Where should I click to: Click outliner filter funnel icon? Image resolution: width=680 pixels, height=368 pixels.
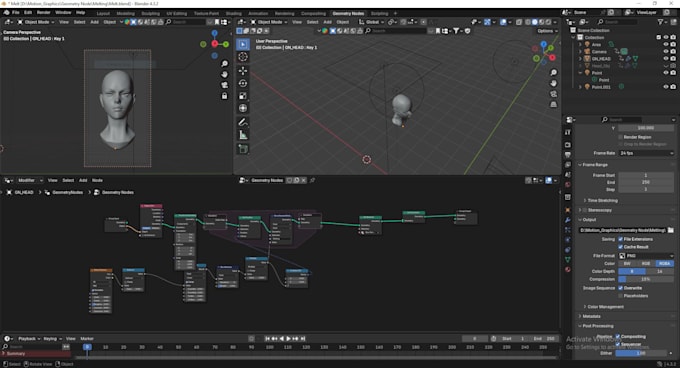[x=660, y=22]
